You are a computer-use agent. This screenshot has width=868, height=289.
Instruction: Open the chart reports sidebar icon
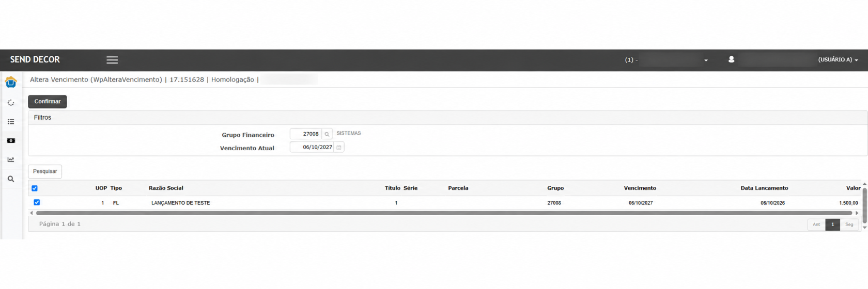click(x=11, y=159)
